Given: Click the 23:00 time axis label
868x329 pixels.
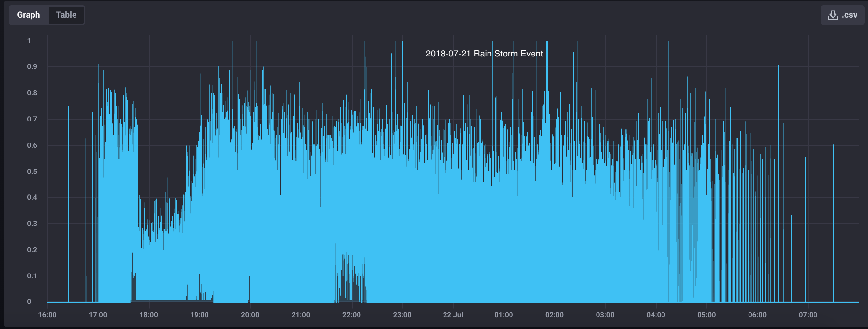Looking at the screenshot, I should tap(402, 315).
